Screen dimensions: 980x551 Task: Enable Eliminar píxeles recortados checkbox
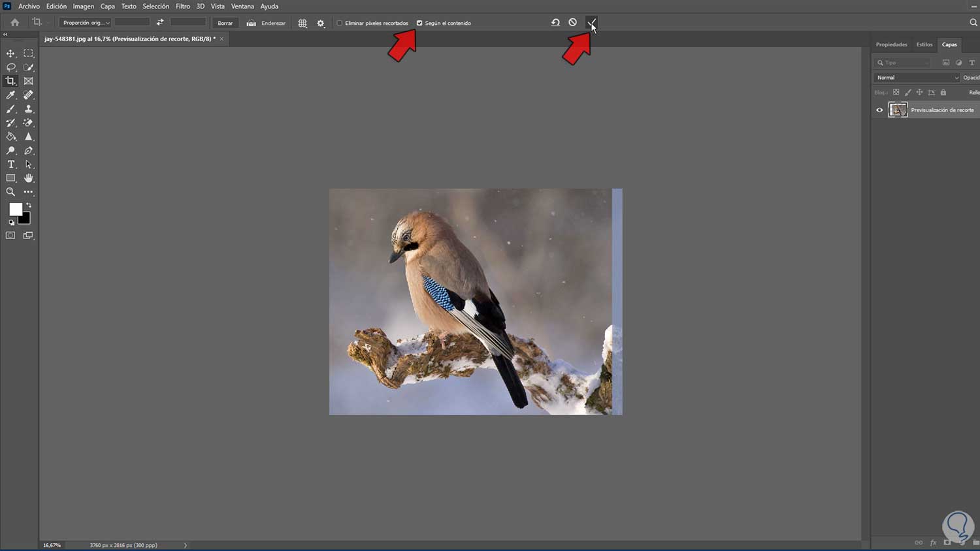tap(339, 23)
